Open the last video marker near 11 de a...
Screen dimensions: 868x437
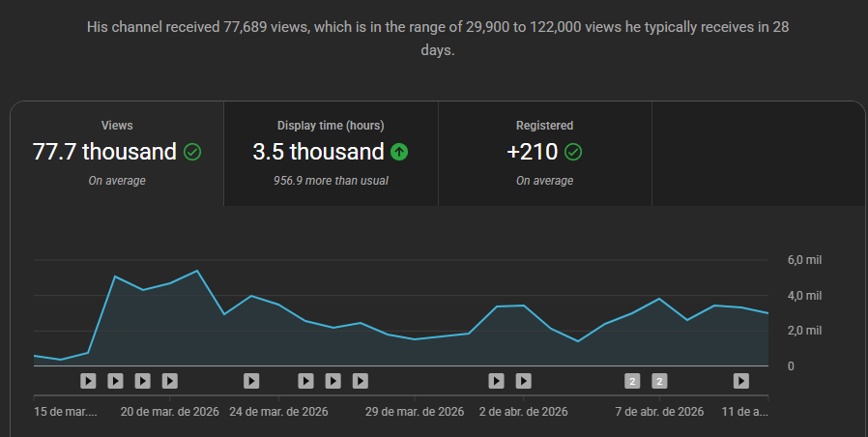click(741, 381)
